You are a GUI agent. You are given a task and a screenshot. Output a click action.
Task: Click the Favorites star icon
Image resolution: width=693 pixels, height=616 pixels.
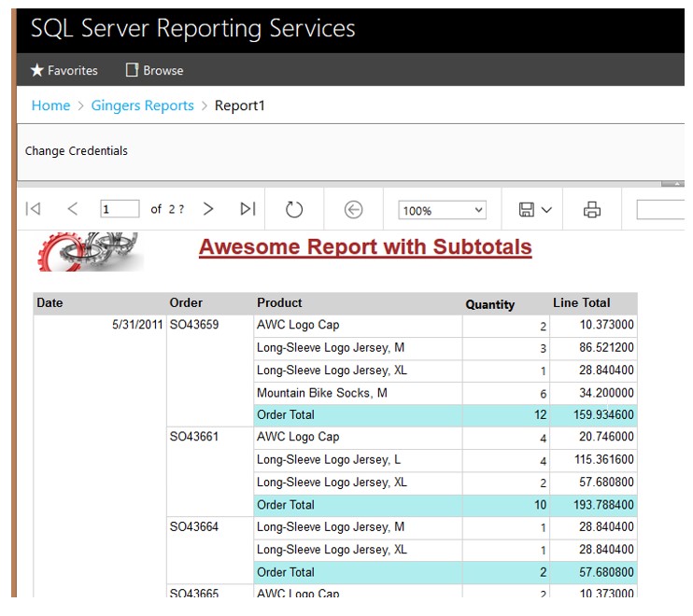click(x=37, y=71)
